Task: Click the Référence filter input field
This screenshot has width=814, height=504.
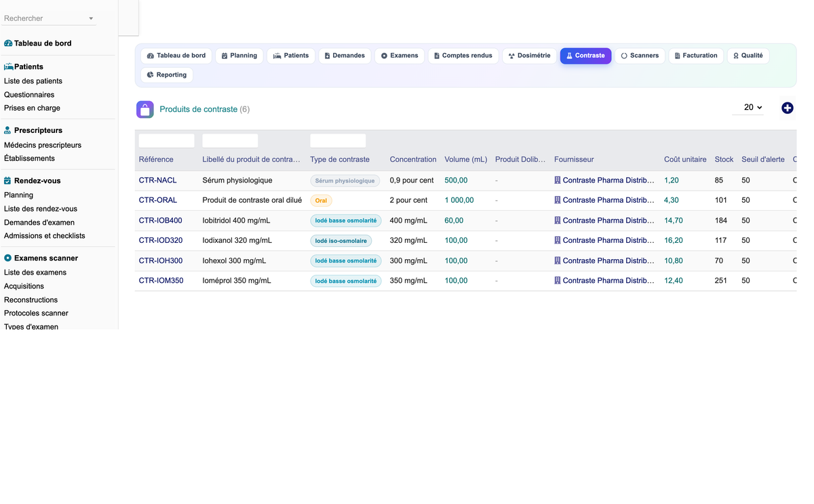Action: tap(166, 140)
